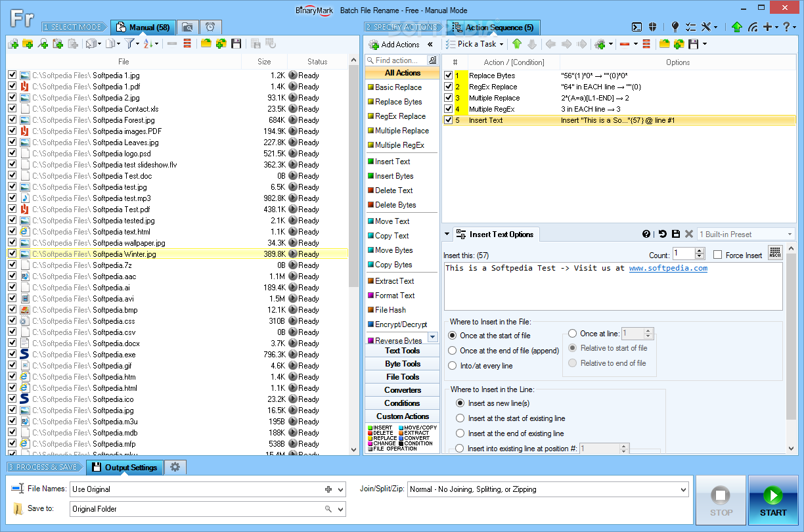Collapse Add Actions panel with double chevron
Image resolution: width=804 pixels, height=532 pixels.
coord(430,44)
